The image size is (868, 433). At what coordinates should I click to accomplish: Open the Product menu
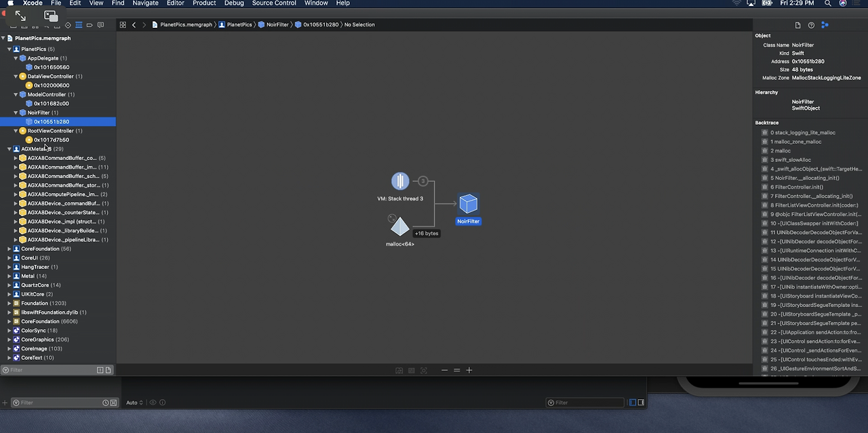point(204,3)
